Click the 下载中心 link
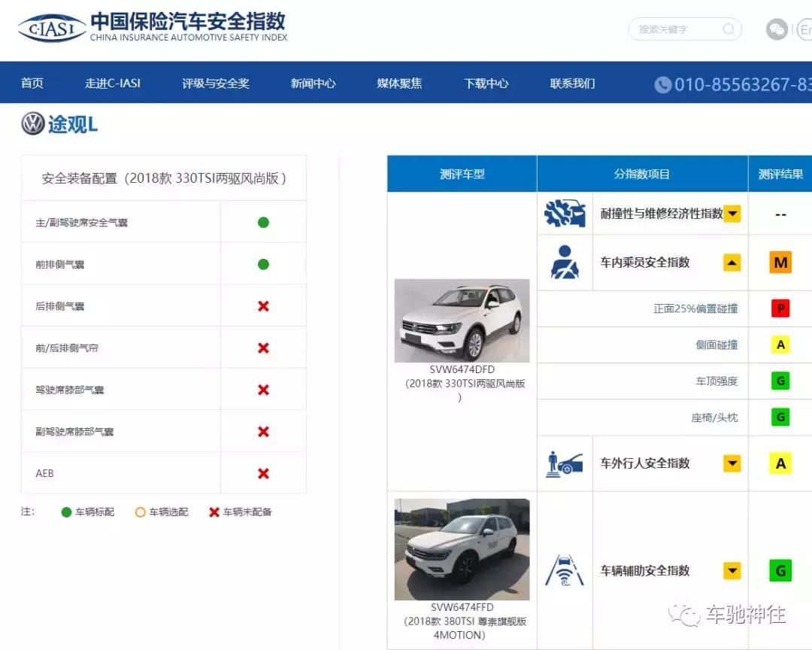 (486, 84)
